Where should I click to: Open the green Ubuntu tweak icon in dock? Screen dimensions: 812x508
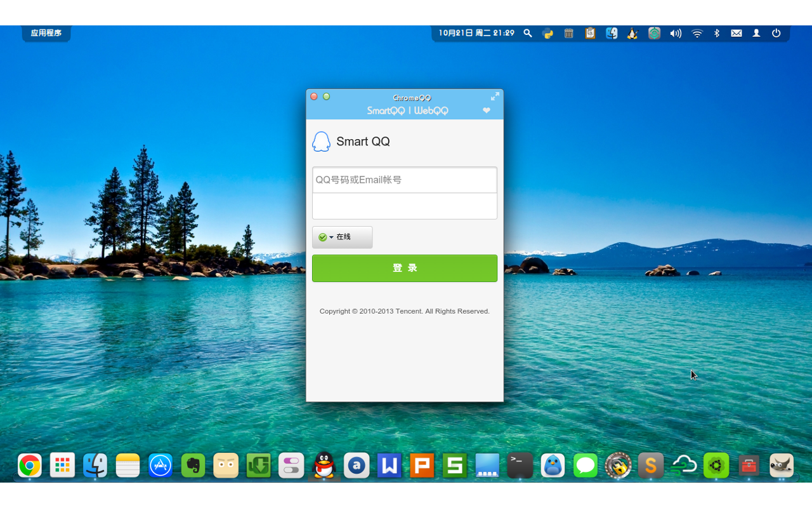click(716, 465)
